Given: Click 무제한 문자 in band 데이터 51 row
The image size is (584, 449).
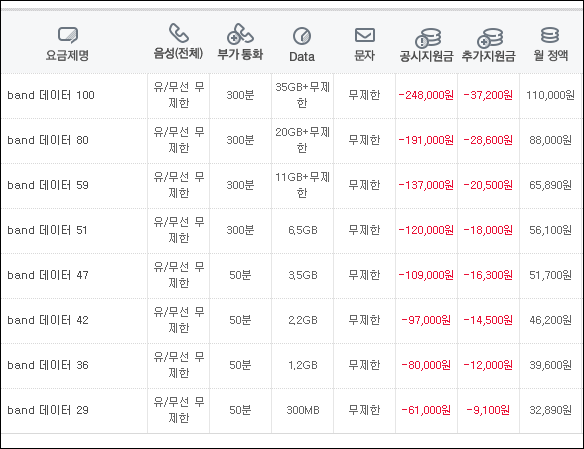Looking at the screenshot, I should (x=364, y=230).
